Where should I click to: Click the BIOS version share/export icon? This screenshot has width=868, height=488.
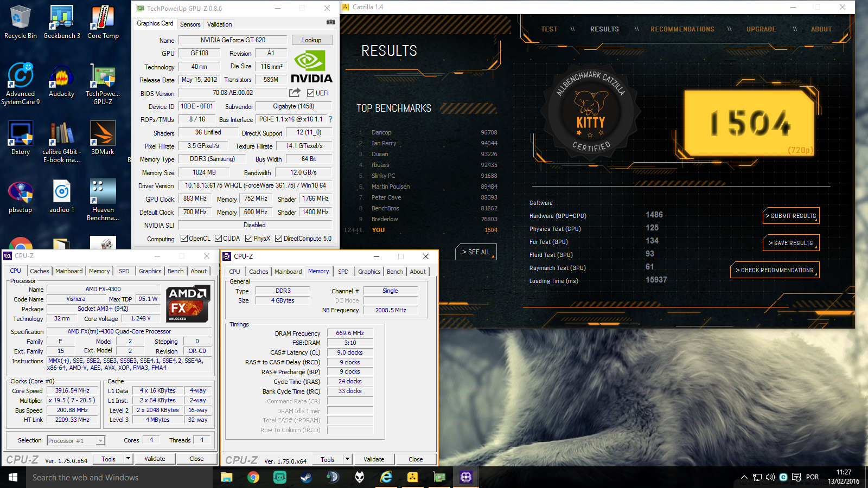coord(295,93)
